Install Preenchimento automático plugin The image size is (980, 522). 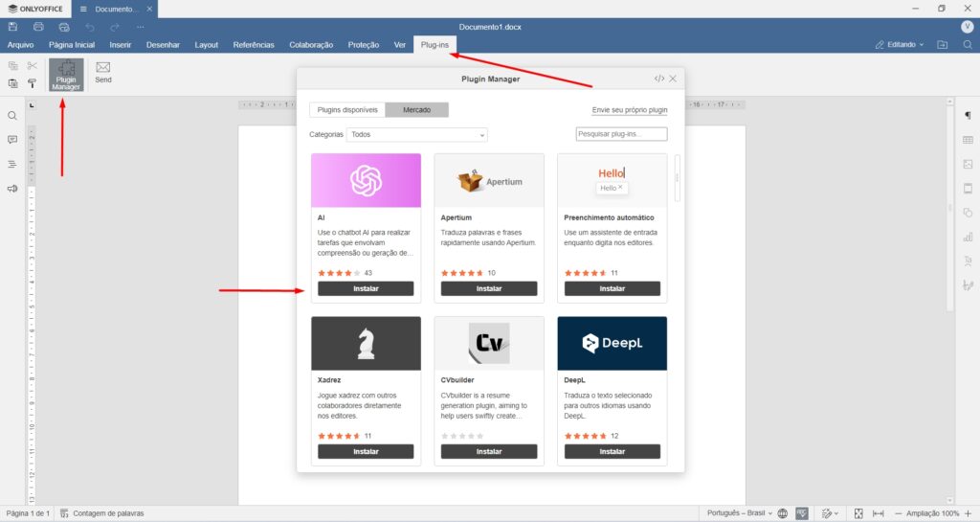click(612, 289)
